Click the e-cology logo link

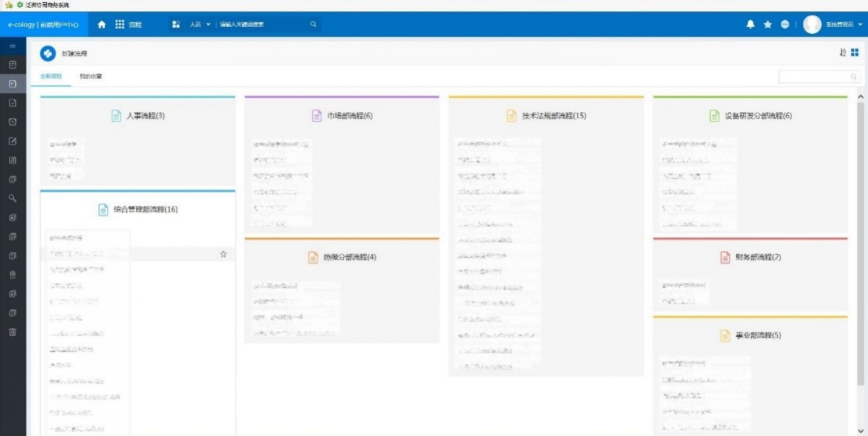pos(43,24)
